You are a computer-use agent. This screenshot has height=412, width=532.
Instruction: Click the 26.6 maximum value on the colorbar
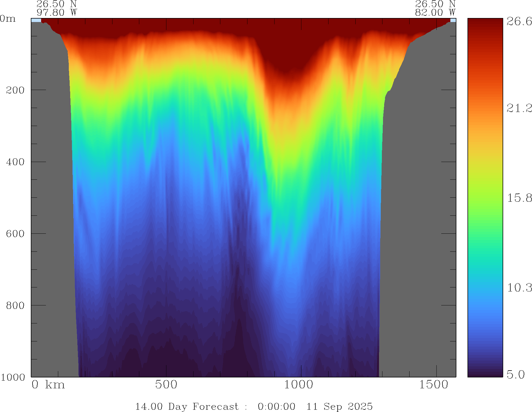tap(519, 21)
